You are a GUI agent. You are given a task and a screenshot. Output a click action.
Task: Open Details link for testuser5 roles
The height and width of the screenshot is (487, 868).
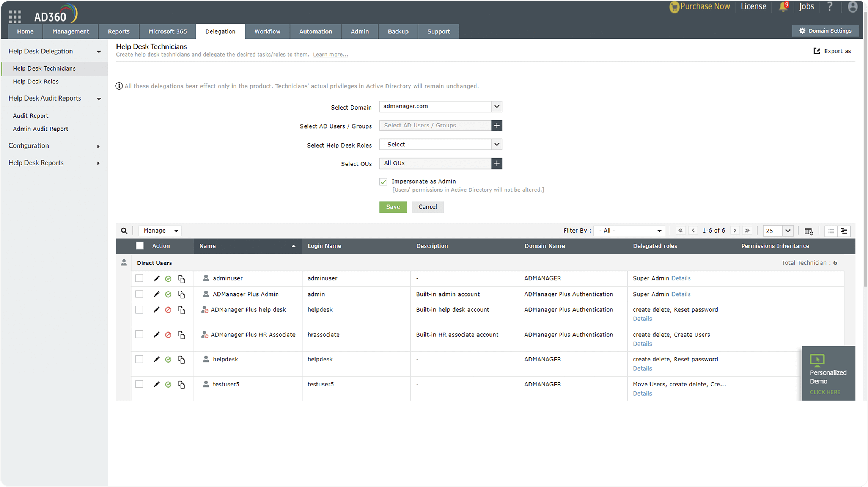[642, 393]
